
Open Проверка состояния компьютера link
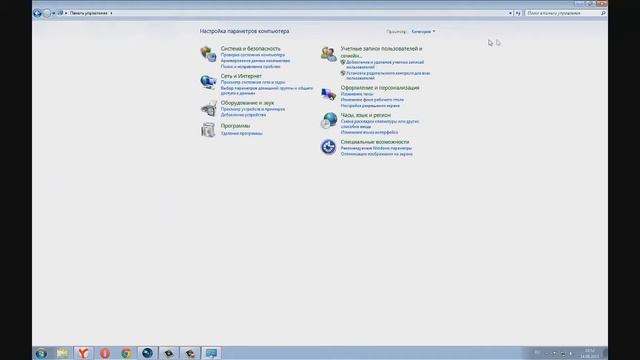point(253,55)
